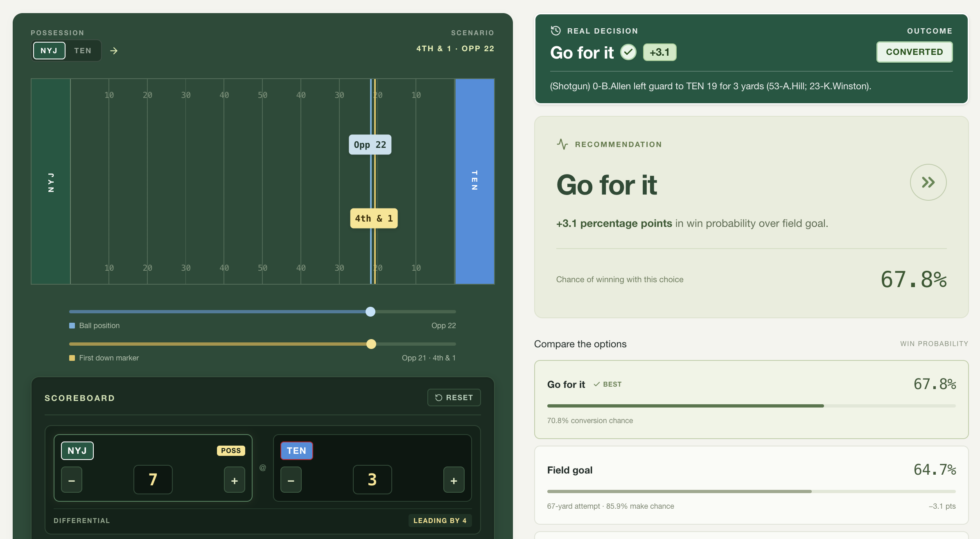Click the First down marker slider handle
980x539 pixels.
click(371, 344)
